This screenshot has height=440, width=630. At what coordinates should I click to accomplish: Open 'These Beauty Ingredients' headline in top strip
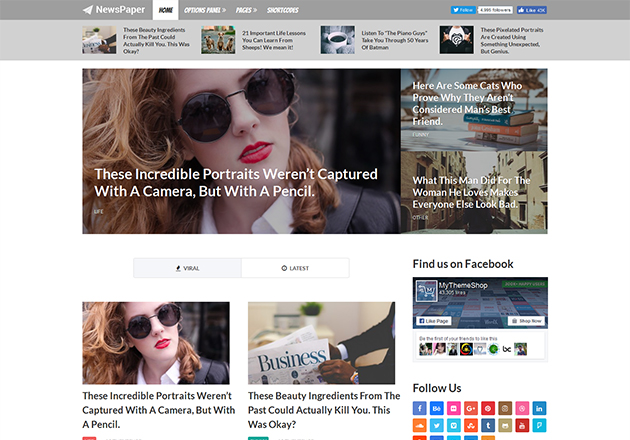[x=156, y=40]
